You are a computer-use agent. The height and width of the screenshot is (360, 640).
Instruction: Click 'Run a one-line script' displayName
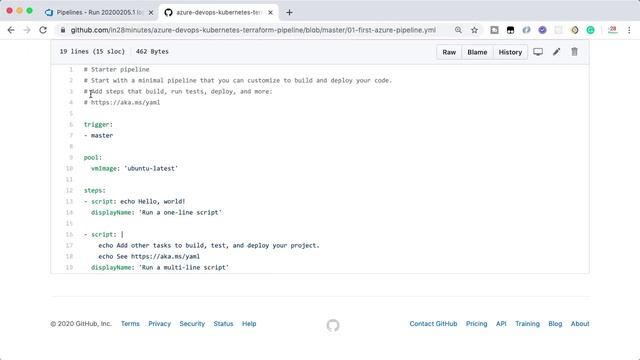point(180,212)
